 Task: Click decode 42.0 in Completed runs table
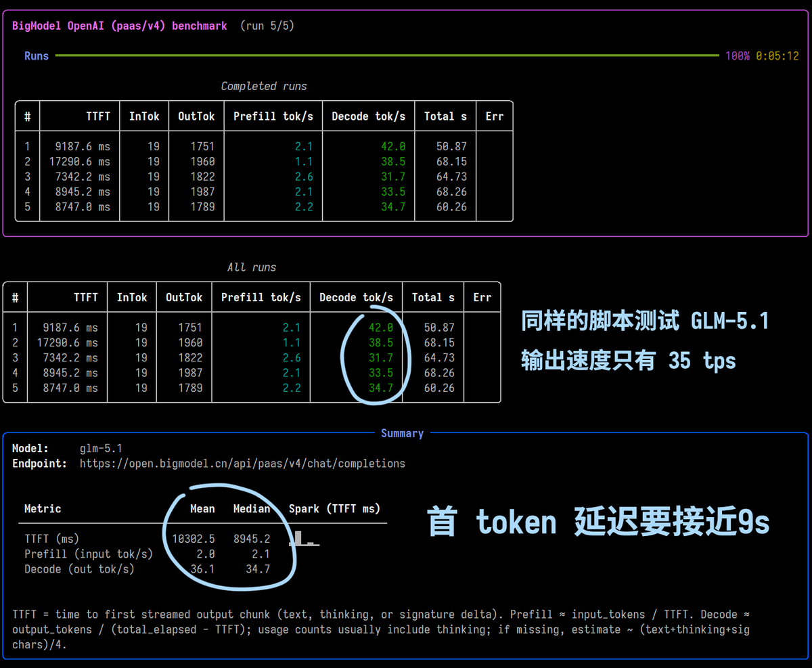pyautogui.click(x=393, y=146)
